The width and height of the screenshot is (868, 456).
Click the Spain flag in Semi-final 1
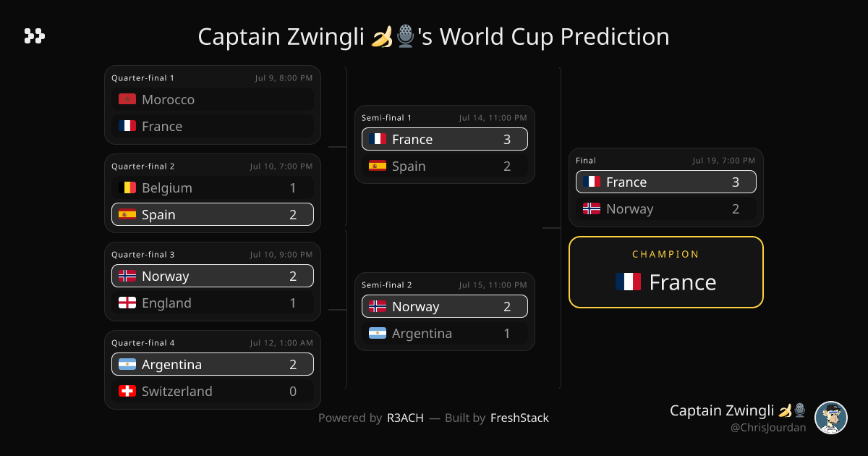tap(378, 166)
